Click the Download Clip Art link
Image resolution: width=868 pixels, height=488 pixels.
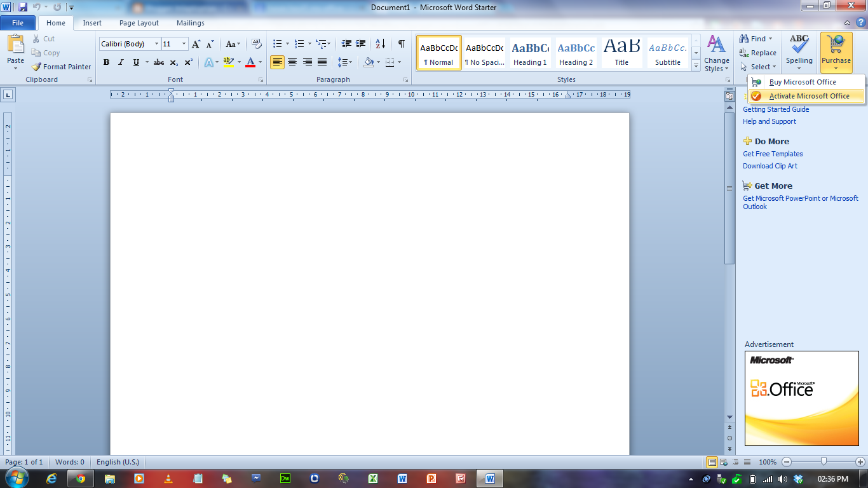tap(770, 166)
